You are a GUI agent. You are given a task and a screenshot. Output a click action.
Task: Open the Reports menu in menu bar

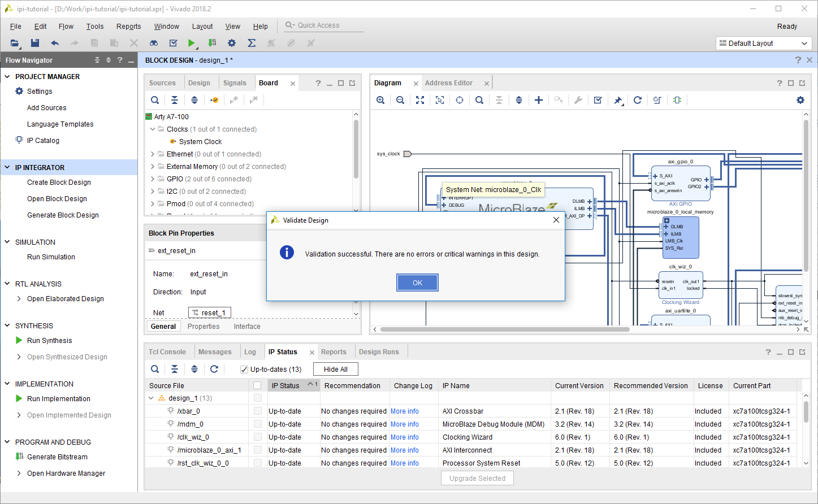(x=128, y=27)
